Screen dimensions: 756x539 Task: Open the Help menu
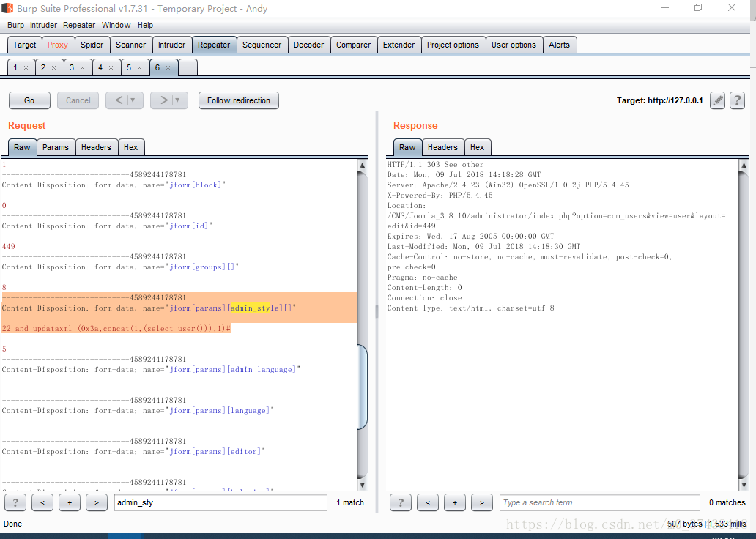tap(145, 25)
